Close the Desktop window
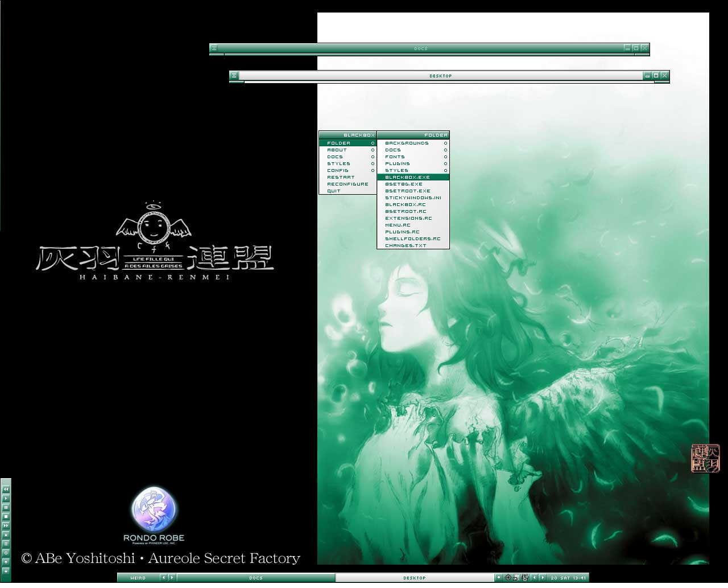The width and height of the screenshot is (728, 588). (664, 75)
